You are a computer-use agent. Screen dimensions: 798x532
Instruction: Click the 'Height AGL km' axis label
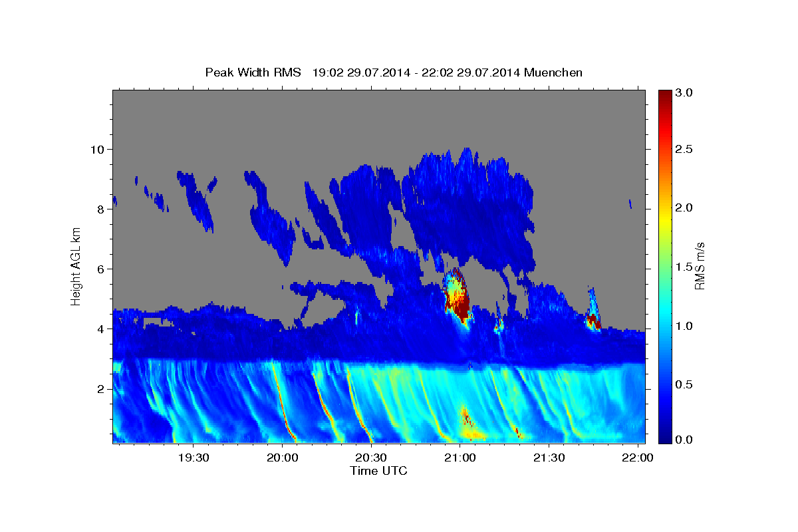click(x=76, y=266)
